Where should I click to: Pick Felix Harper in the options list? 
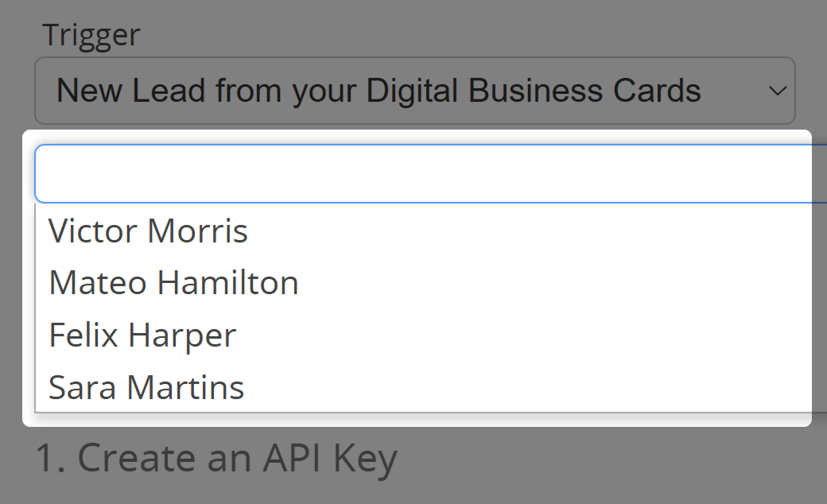pos(142,335)
